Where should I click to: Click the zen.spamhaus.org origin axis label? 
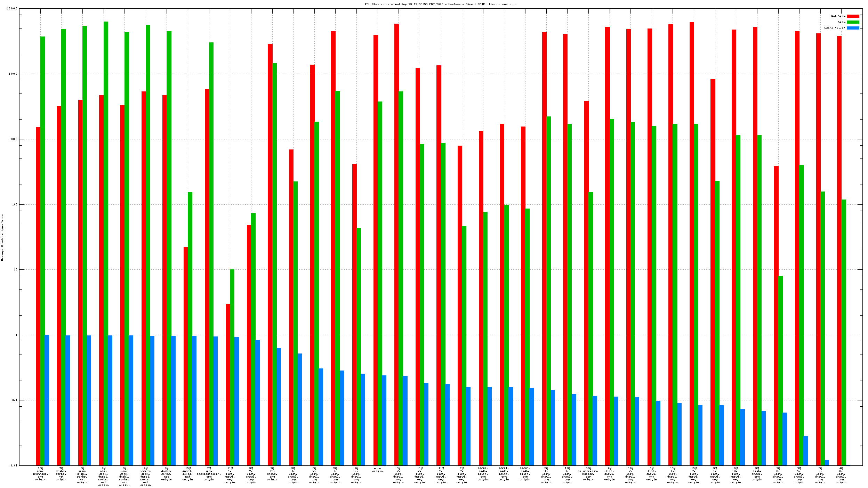pyautogui.click(x=40, y=474)
